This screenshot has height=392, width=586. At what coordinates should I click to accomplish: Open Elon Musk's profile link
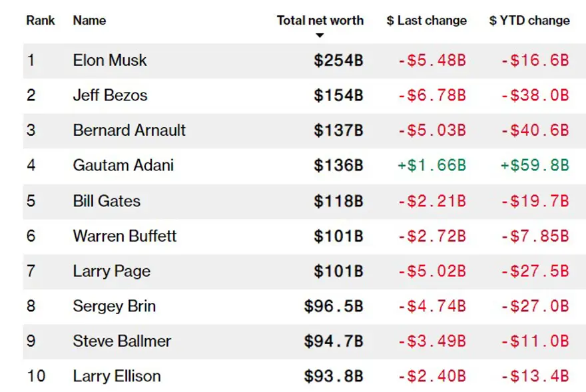point(110,61)
